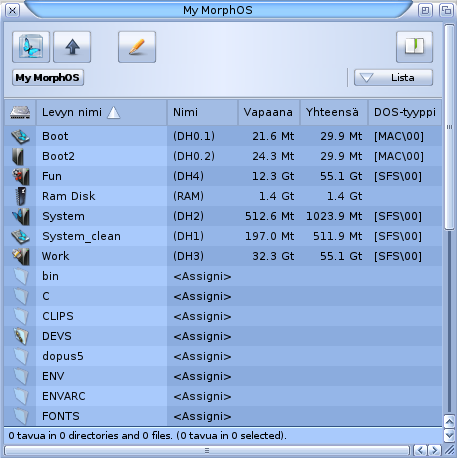Image resolution: width=457 pixels, height=458 pixels.
Task: Go to parent with up arrow button
Action: [72, 47]
